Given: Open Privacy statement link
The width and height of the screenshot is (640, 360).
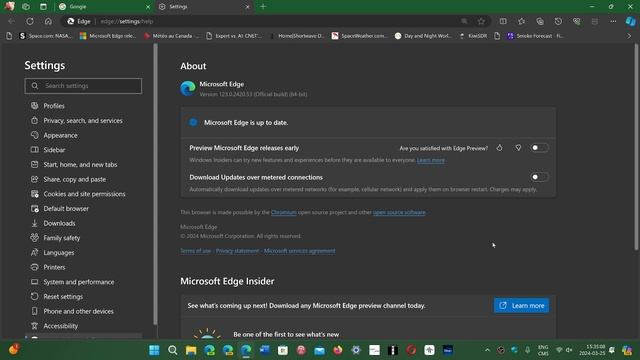Looking at the screenshot, I should [x=237, y=251].
